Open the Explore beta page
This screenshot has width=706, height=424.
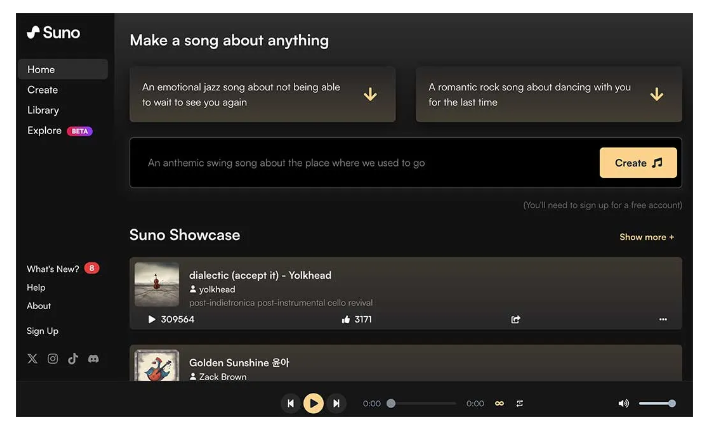44,131
